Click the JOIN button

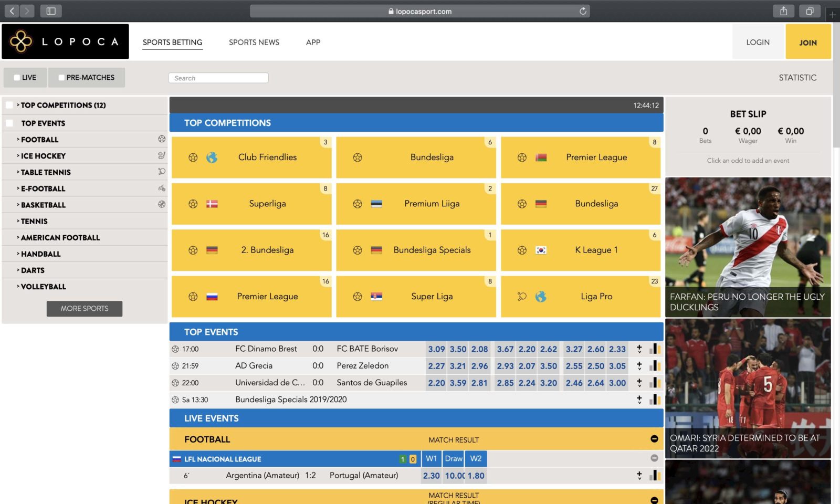808,42
